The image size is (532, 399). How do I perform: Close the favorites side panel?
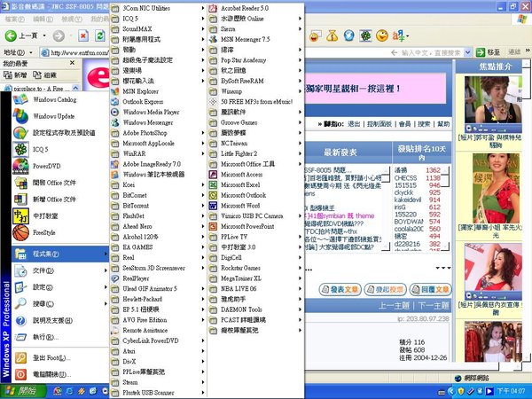[x=73, y=63]
